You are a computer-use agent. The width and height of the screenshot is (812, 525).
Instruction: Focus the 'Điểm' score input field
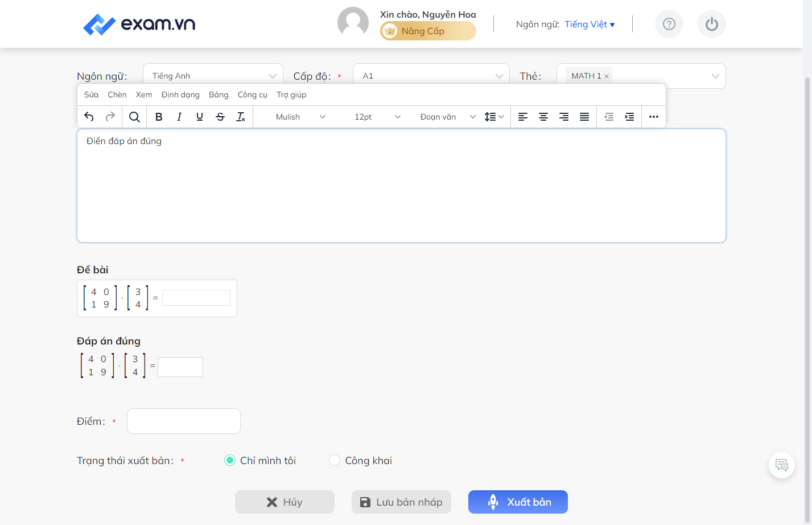tap(184, 421)
